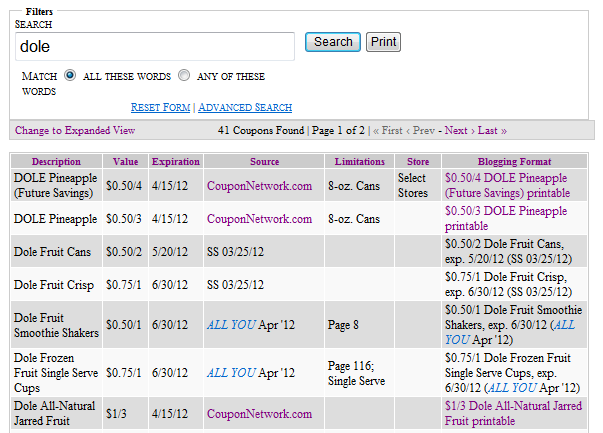Click 'Dole Frozen Fruit Single Serve Cups' description
603x433 pixels.
coord(56,373)
